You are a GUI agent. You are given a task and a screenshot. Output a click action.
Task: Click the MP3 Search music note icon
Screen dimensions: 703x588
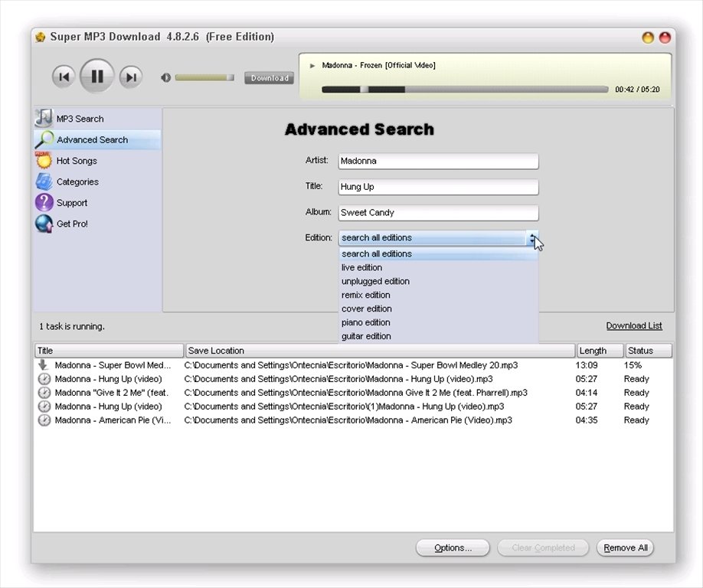pos(44,118)
